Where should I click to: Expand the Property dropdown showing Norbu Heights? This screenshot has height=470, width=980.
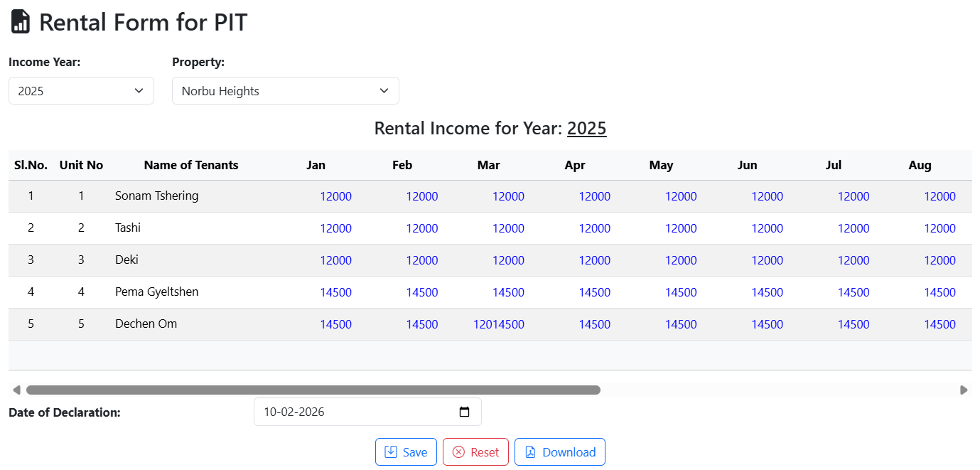click(x=285, y=91)
